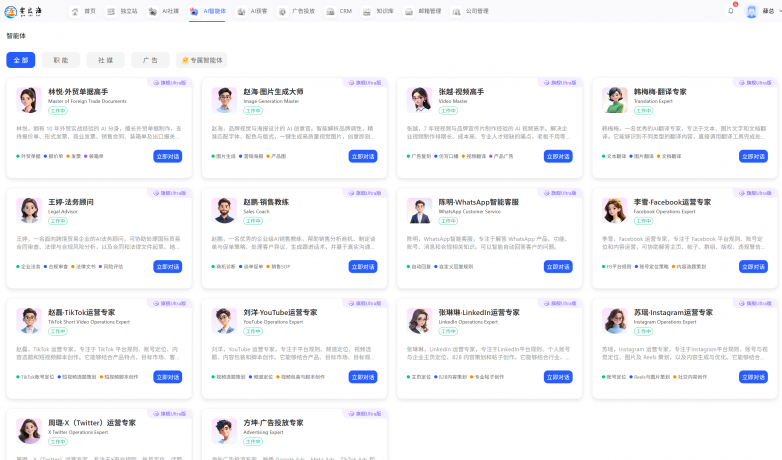Click the 外贸单据 tag on 林悦 card
782x460 pixels.
coord(28,156)
